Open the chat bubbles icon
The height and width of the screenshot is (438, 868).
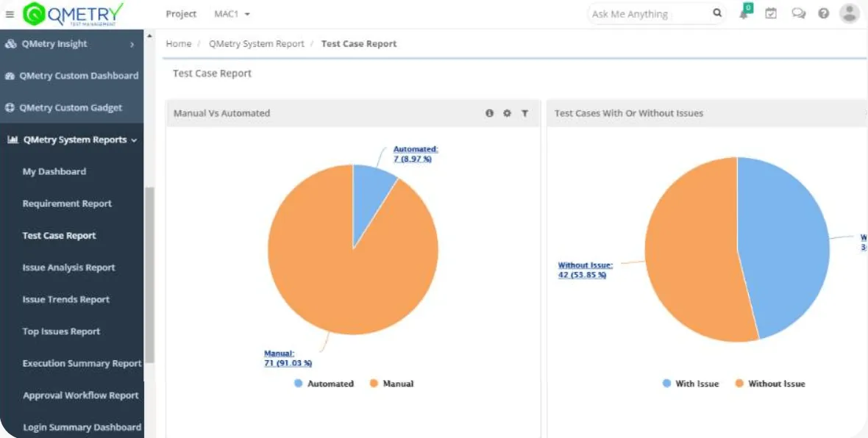point(798,13)
